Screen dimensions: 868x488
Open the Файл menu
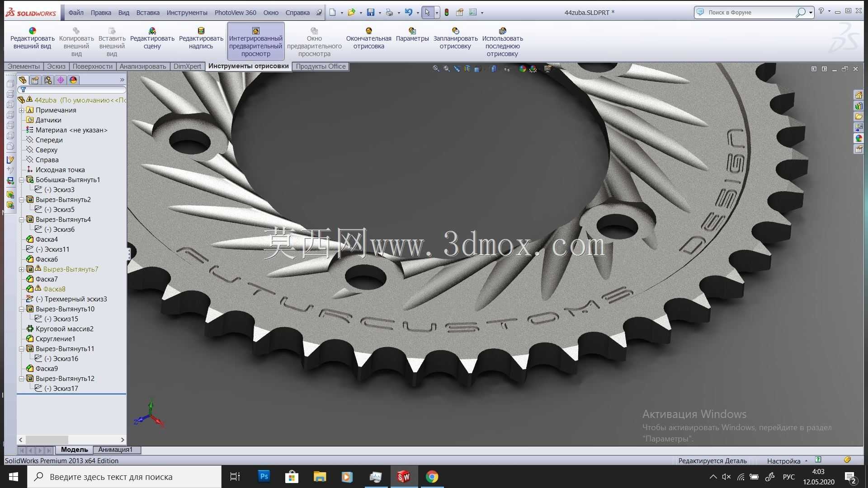click(x=76, y=13)
